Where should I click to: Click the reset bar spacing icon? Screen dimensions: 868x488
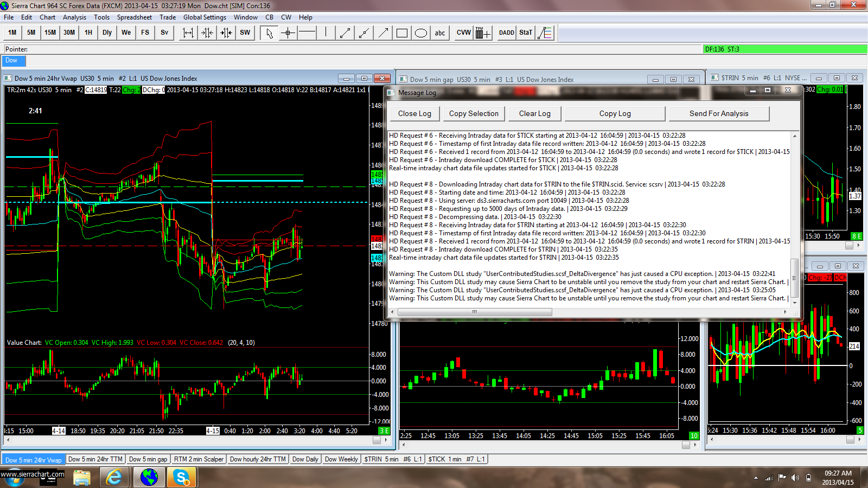coord(226,33)
